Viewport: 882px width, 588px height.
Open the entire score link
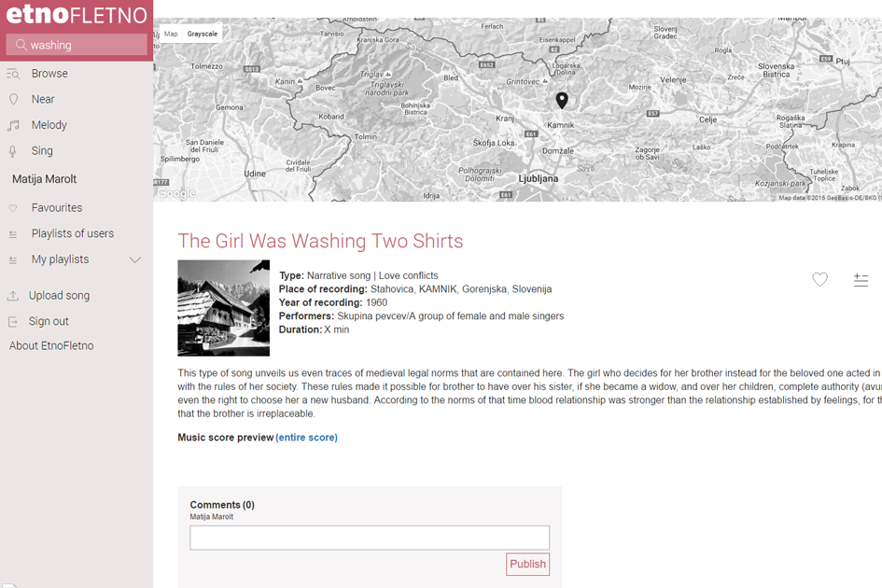pos(306,437)
